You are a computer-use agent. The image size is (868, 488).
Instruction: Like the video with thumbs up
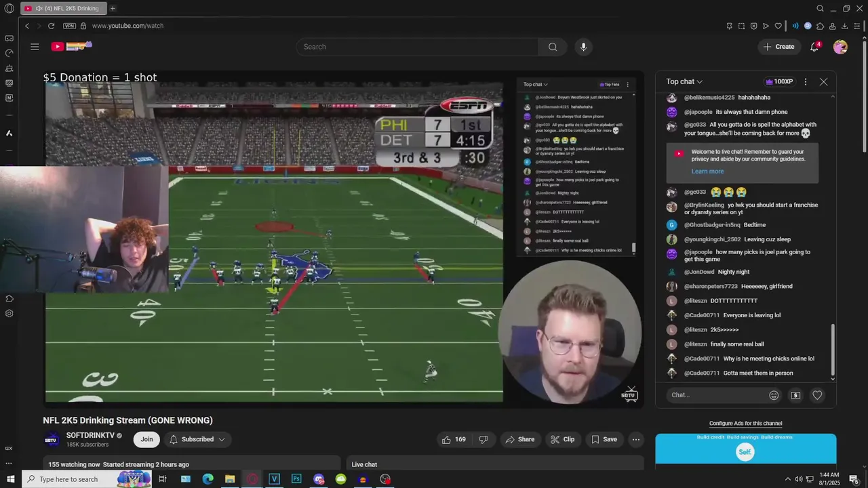pyautogui.click(x=454, y=439)
